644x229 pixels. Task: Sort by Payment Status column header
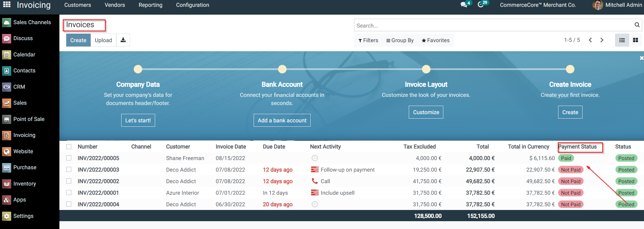[x=577, y=146]
